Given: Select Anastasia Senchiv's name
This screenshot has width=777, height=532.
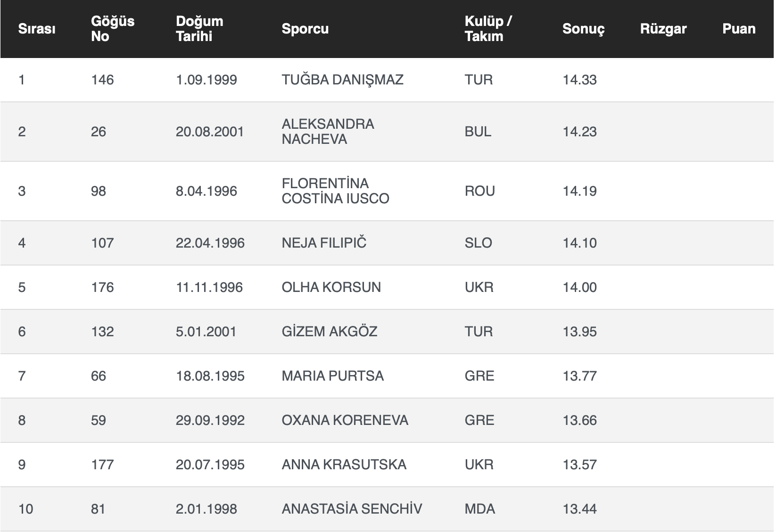Looking at the screenshot, I should point(352,509).
